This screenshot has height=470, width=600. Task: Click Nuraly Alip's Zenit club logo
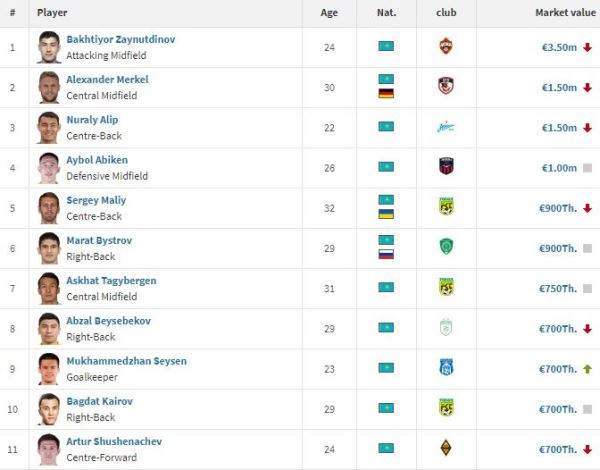tap(446, 127)
